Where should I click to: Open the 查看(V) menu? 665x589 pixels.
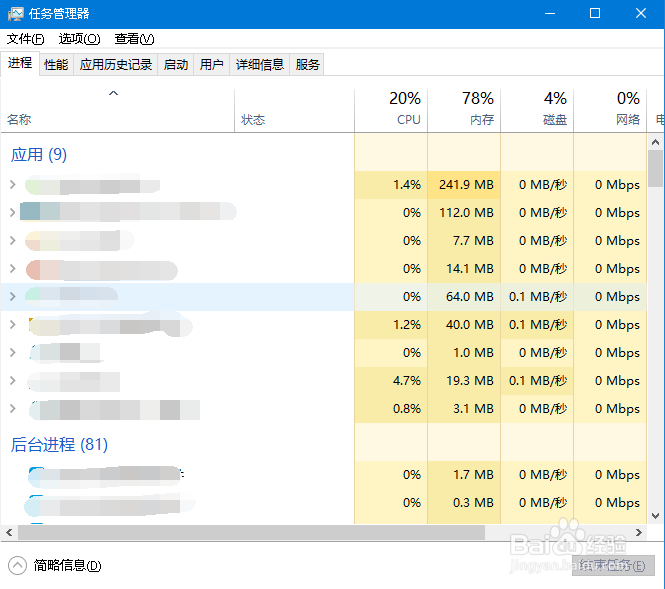tap(134, 39)
